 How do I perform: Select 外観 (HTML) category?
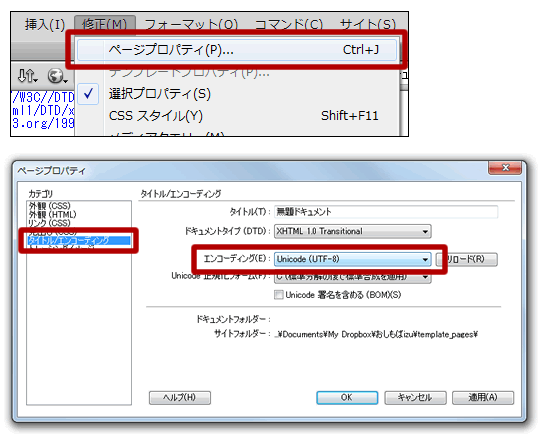click(52, 214)
